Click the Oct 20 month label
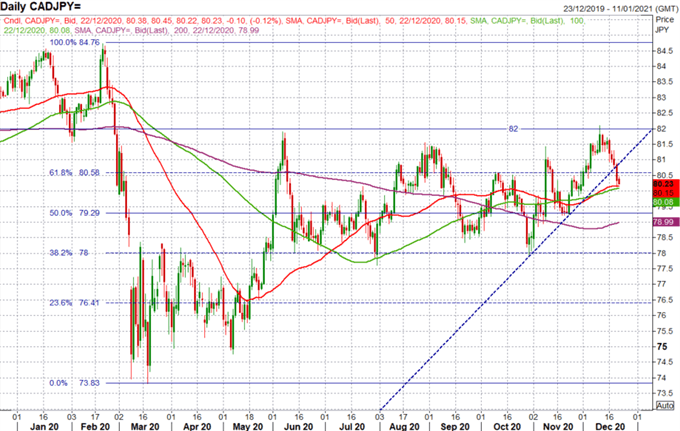This screenshot has width=680, height=431. point(507,426)
